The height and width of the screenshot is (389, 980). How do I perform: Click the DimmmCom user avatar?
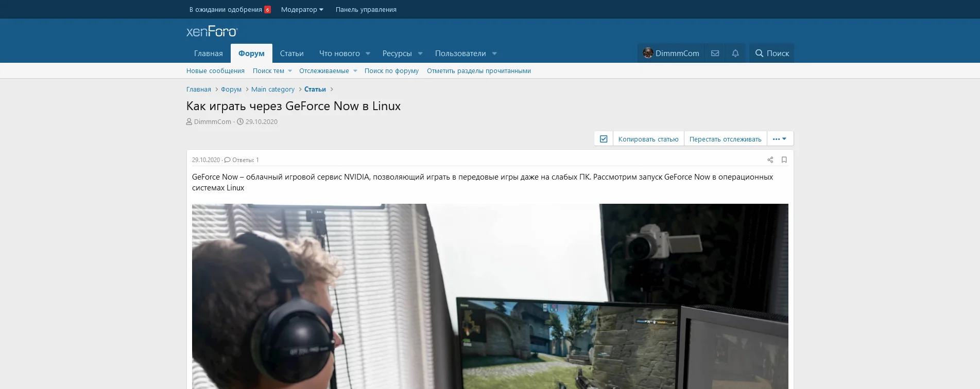coord(648,53)
